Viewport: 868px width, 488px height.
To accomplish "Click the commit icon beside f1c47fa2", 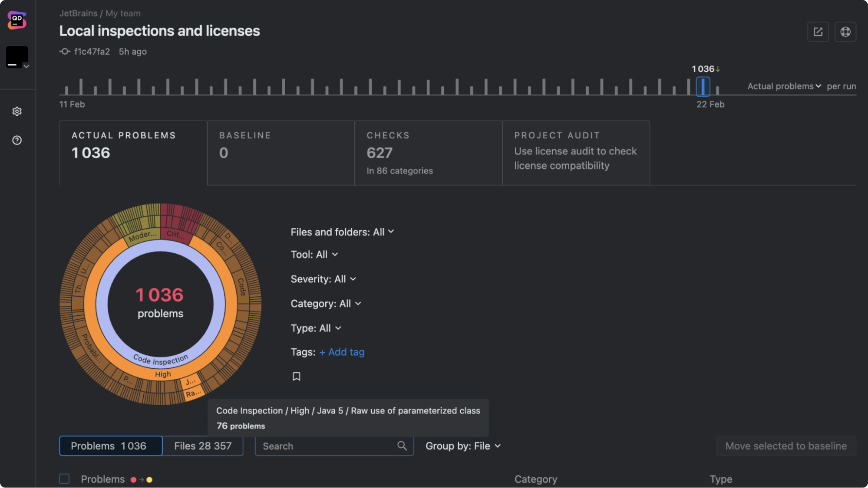I will point(64,51).
